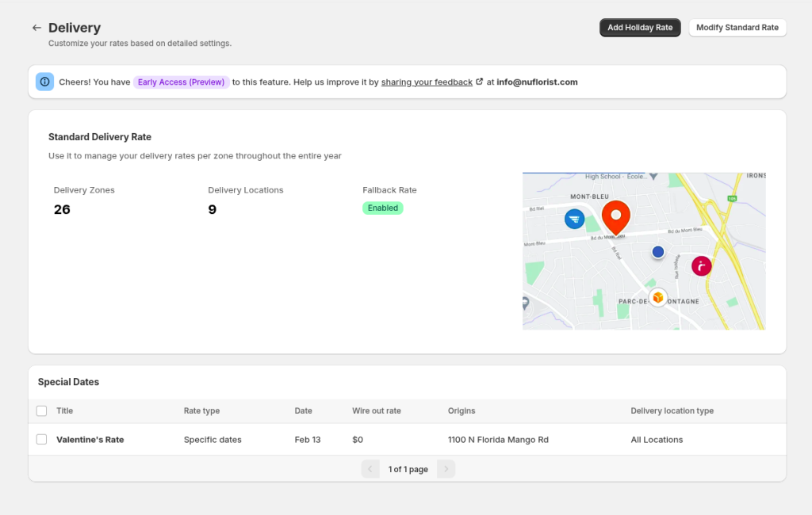Click the orange package marker on map
Image resolution: width=812 pixels, height=515 pixels.
(x=657, y=297)
